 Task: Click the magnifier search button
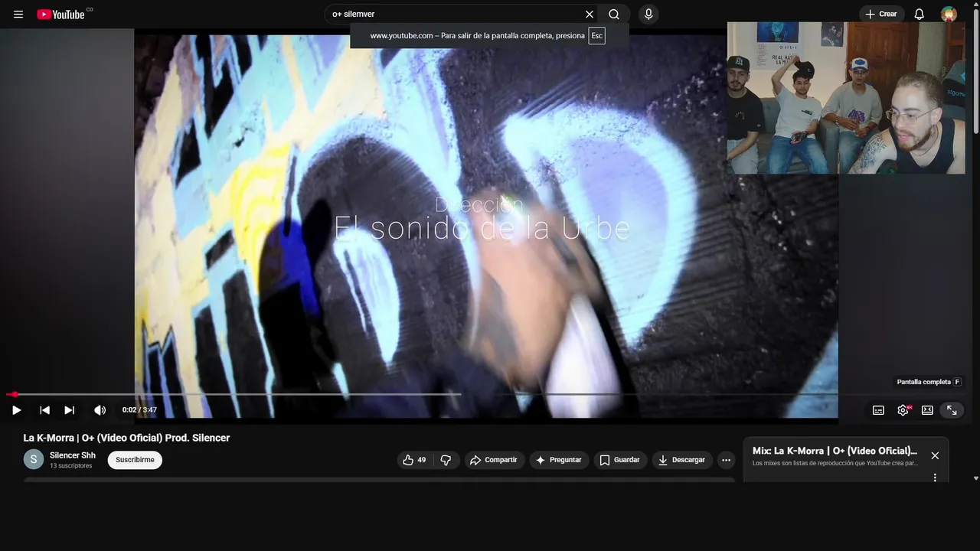(614, 15)
